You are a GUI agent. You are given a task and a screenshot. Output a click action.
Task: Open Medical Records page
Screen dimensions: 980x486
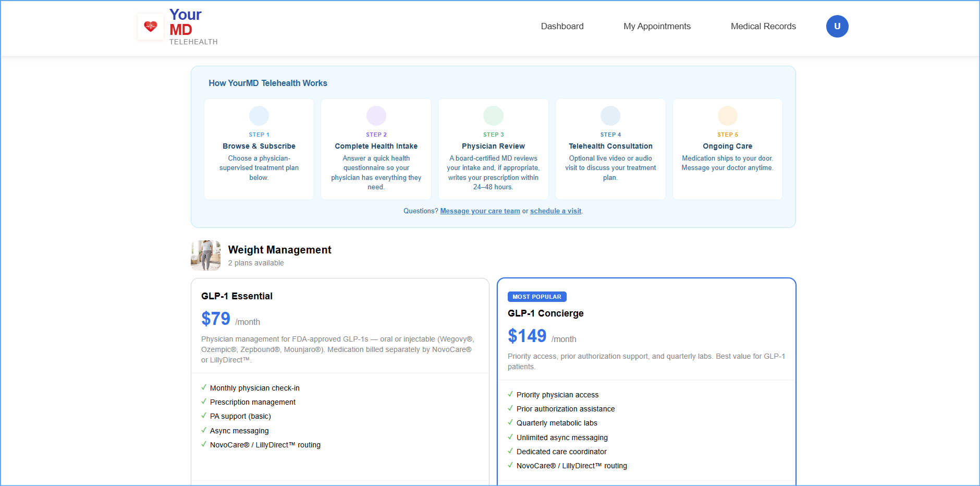point(763,26)
